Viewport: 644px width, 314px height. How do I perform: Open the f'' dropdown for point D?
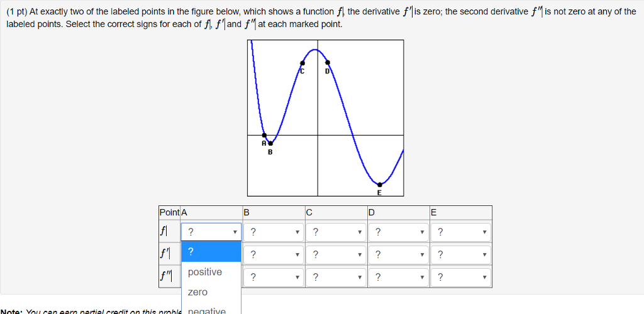click(x=398, y=278)
